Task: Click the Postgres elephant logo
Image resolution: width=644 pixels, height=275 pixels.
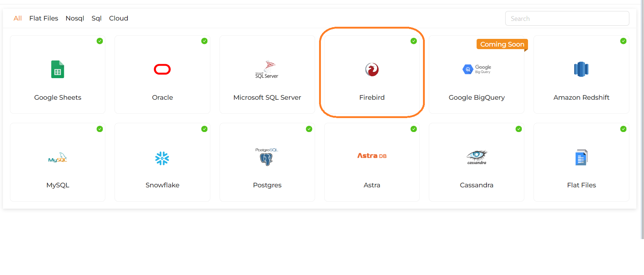Action: (x=267, y=158)
